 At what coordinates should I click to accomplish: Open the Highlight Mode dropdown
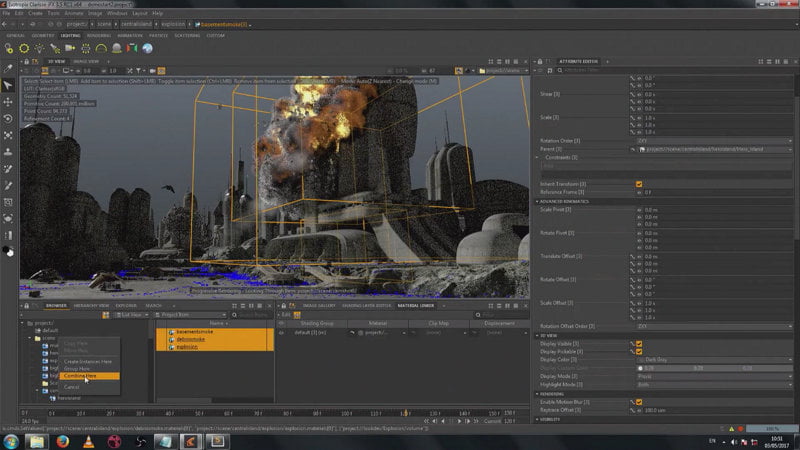coord(714,385)
